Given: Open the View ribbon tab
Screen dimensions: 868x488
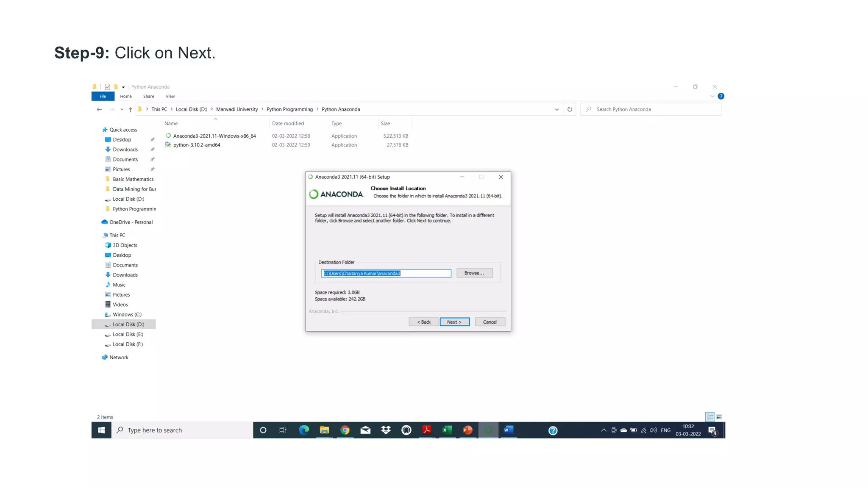Looking at the screenshot, I should pyautogui.click(x=170, y=97).
